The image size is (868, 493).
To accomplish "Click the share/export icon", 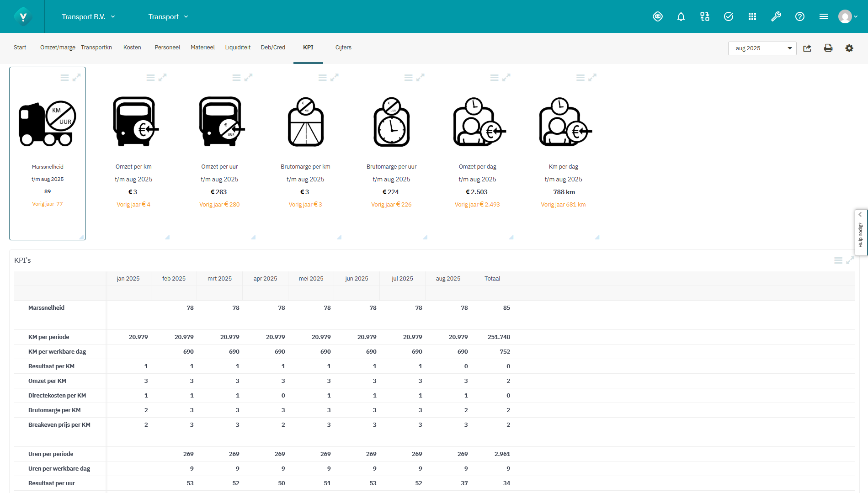I will pos(807,48).
